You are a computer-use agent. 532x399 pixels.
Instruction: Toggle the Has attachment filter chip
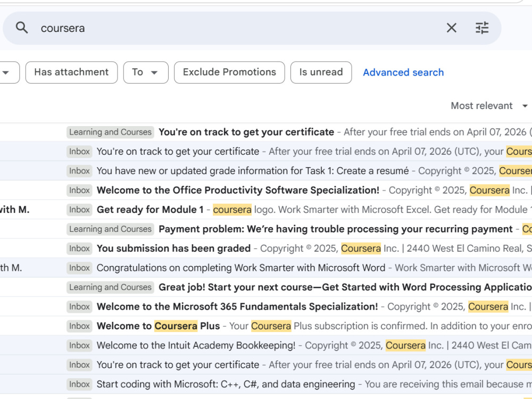(71, 72)
